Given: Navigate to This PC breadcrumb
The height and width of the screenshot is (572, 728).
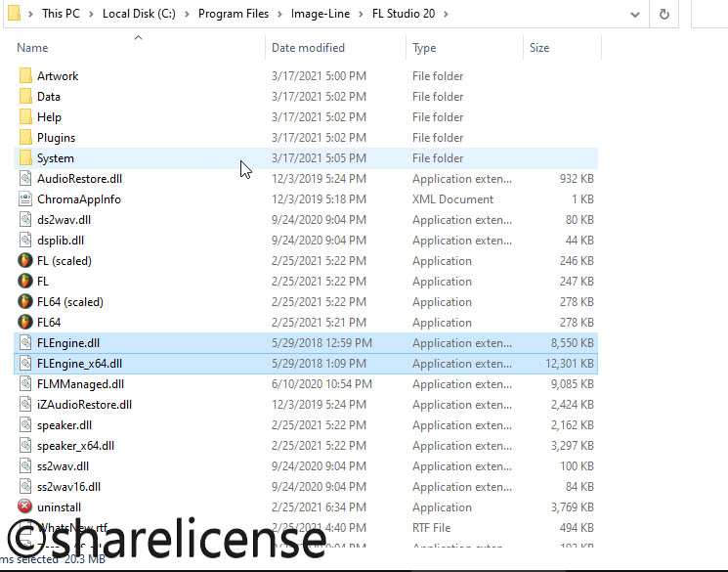Looking at the screenshot, I should 61,14.
